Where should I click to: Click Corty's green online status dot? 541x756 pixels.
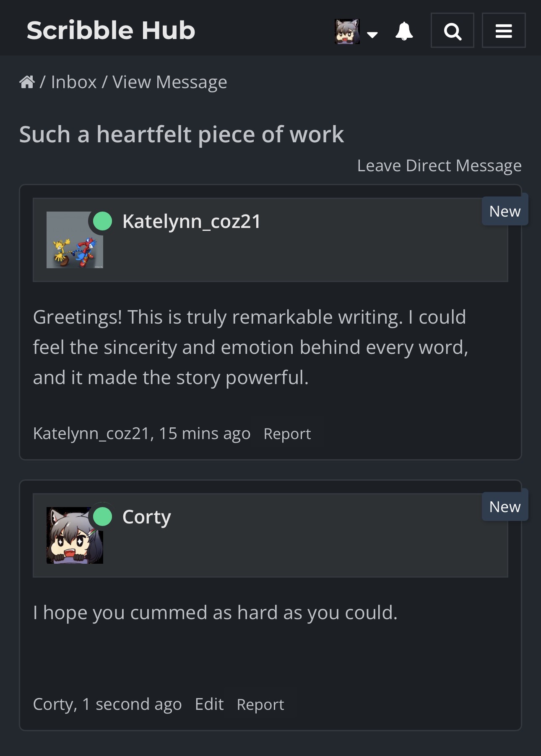coord(102,516)
